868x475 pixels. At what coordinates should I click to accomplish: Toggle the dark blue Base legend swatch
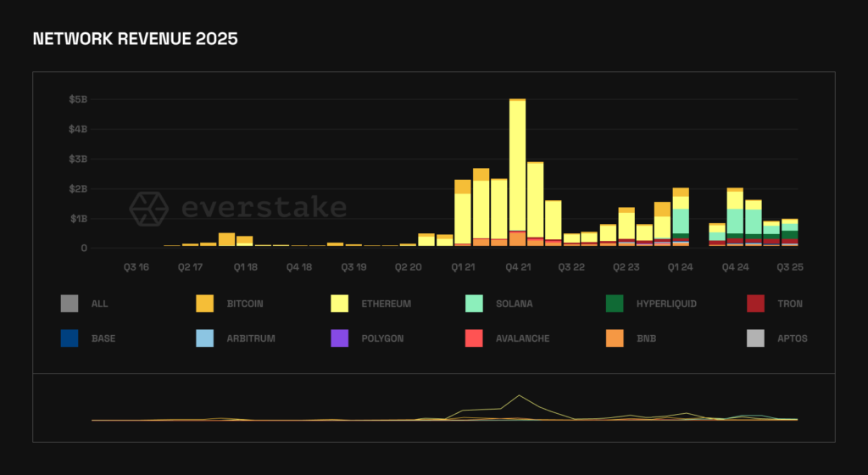(x=70, y=338)
